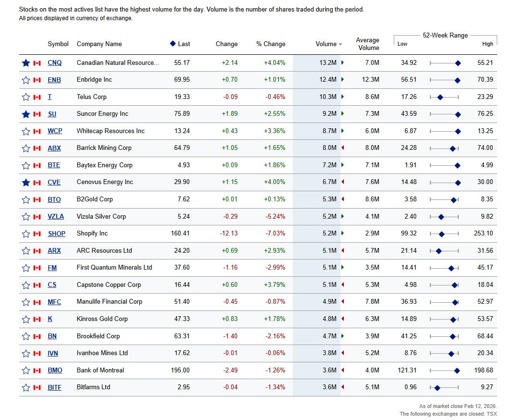Open the ENB symbol link
Viewport: 515px width, 420px height.
54,80
